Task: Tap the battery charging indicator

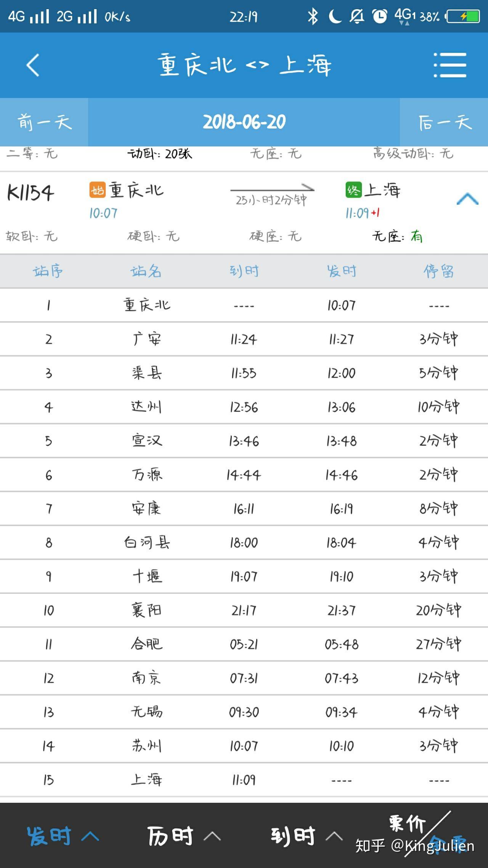Action: [x=463, y=16]
